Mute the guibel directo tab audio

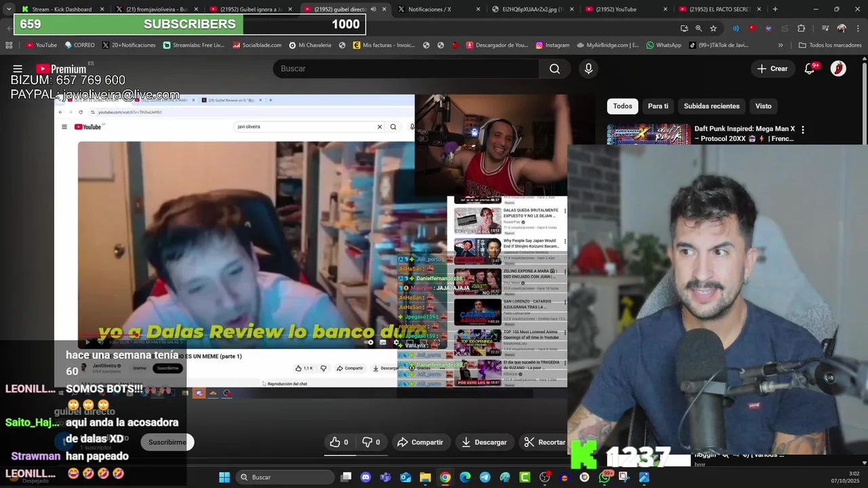pyautogui.click(x=373, y=9)
